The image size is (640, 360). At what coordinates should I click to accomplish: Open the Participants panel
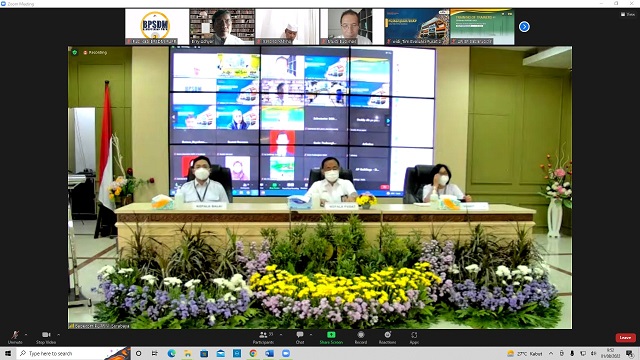tap(264, 338)
